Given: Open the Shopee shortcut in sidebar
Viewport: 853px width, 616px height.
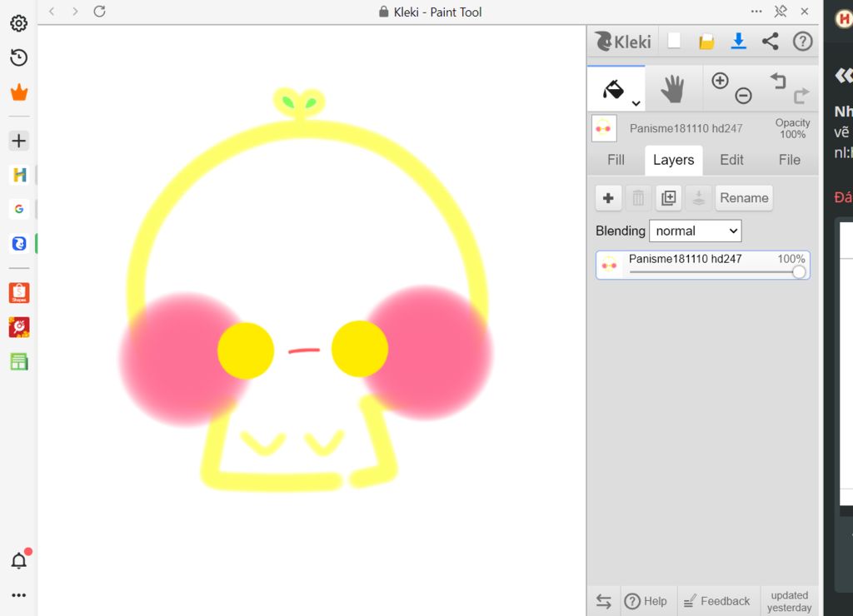Looking at the screenshot, I should [x=18, y=292].
